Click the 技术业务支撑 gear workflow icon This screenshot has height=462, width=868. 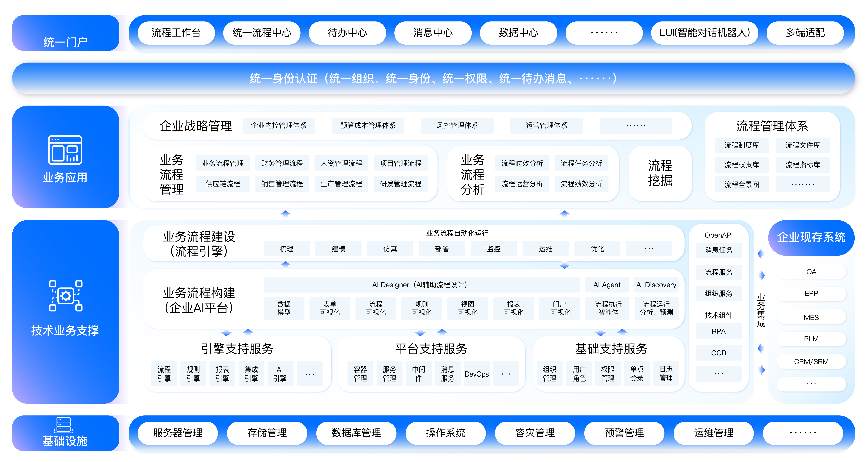point(66,296)
